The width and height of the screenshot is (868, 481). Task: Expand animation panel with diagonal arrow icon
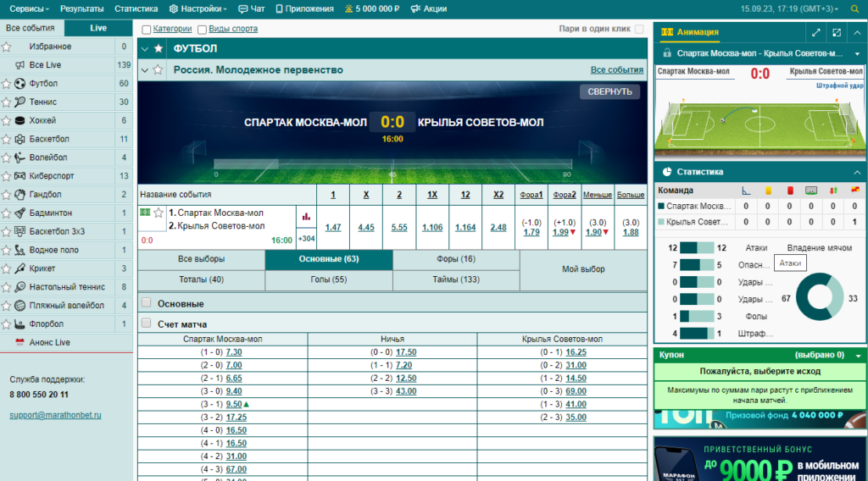point(816,33)
